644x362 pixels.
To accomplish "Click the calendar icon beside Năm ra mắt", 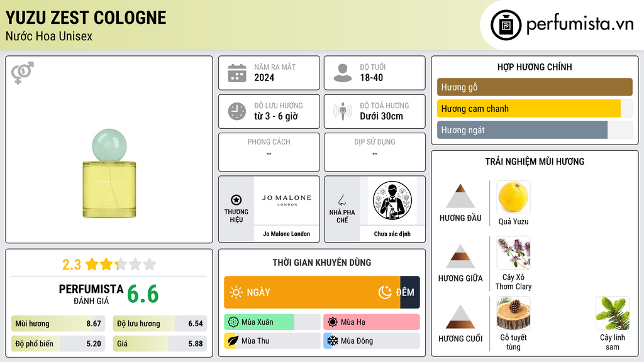I will coord(237,73).
